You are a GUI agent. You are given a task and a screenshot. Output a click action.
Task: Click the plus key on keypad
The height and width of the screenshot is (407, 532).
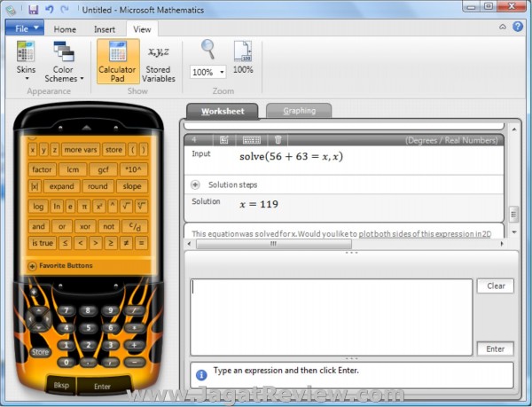[135, 345]
